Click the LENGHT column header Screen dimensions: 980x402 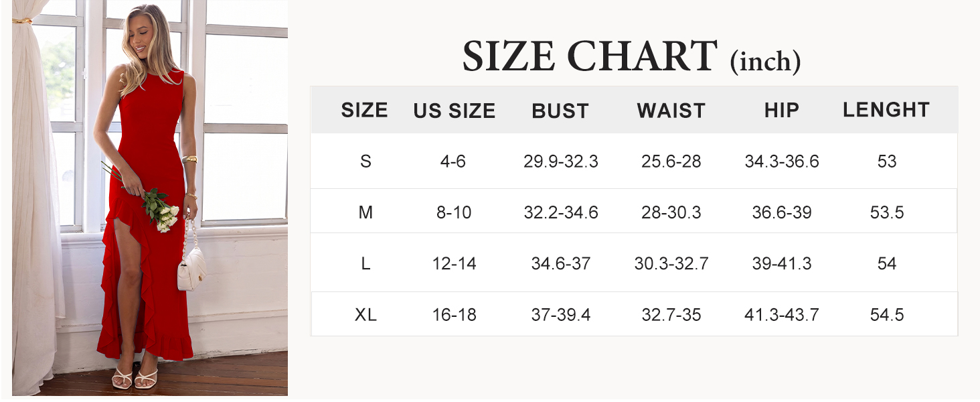point(886,110)
